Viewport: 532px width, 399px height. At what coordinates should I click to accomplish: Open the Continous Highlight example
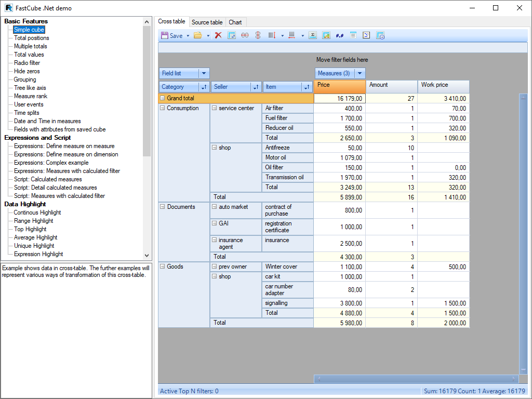(x=37, y=212)
